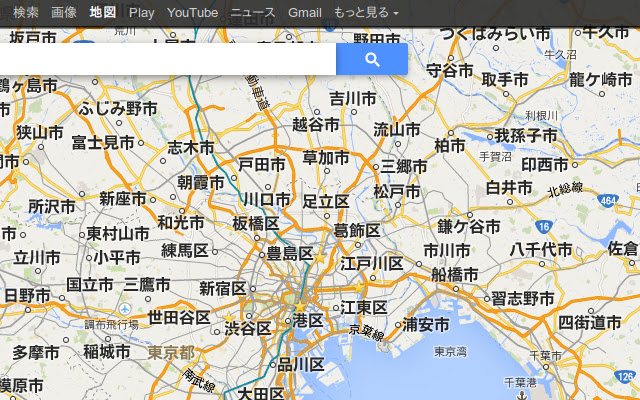Click the 八千代市 map label
This screenshot has width=640, height=400.
[541, 250]
